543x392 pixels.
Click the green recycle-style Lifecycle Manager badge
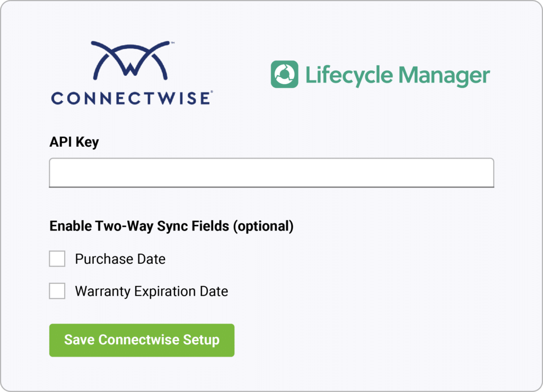point(285,73)
